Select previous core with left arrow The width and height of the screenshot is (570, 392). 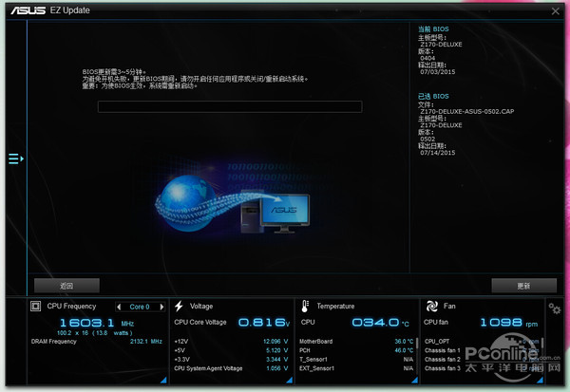point(119,307)
